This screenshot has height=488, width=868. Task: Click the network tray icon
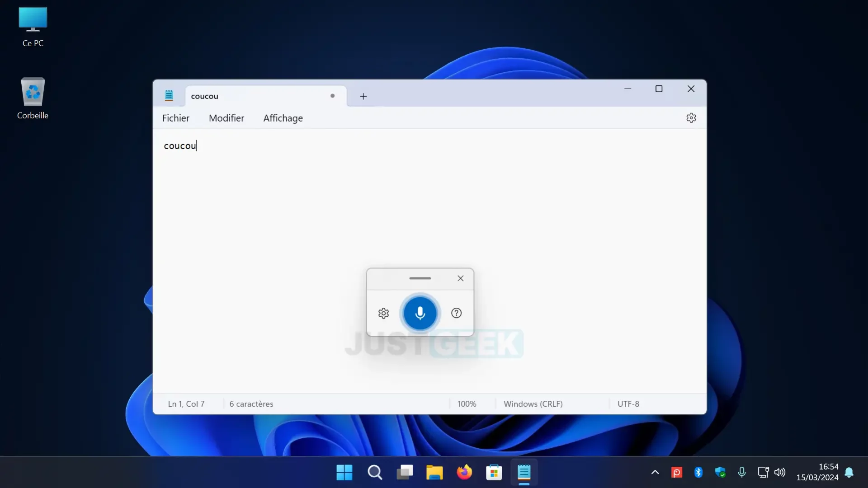pos(763,473)
